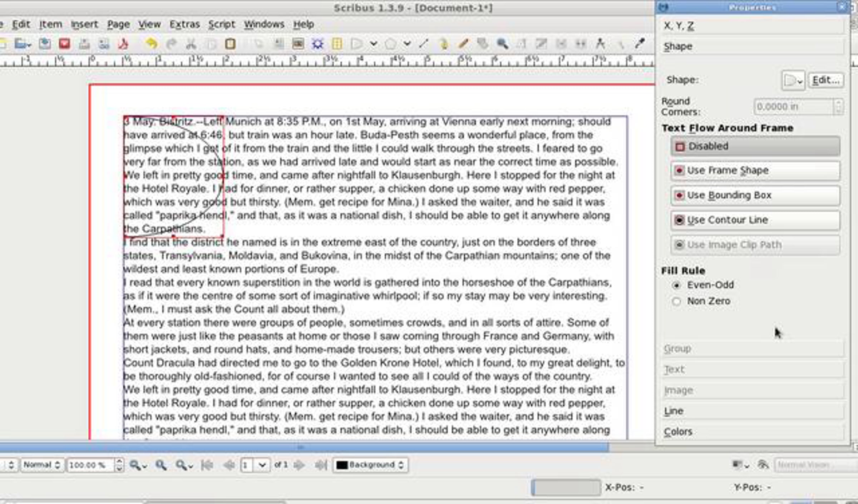Select the Insert Table tool
Viewport: 858px width, 504px height.
coord(337,44)
